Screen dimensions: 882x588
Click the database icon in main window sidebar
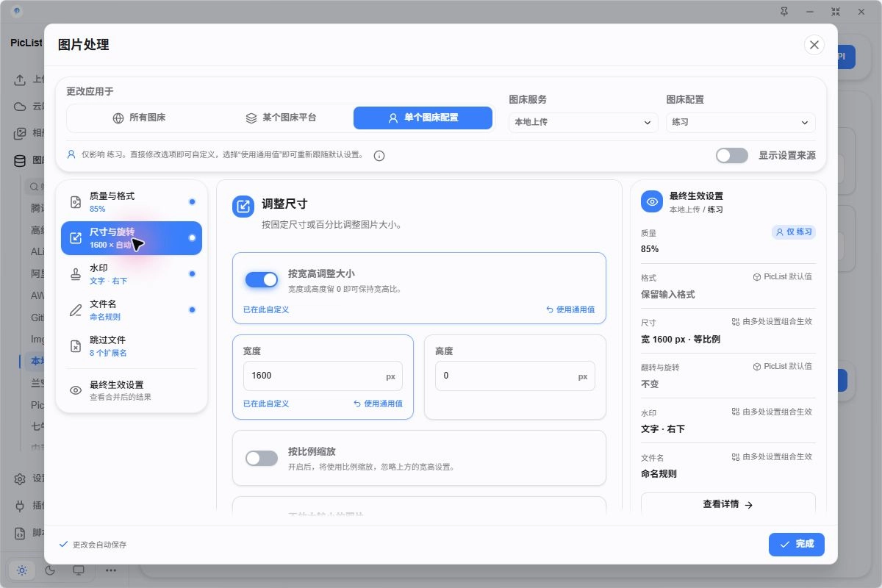21,161
